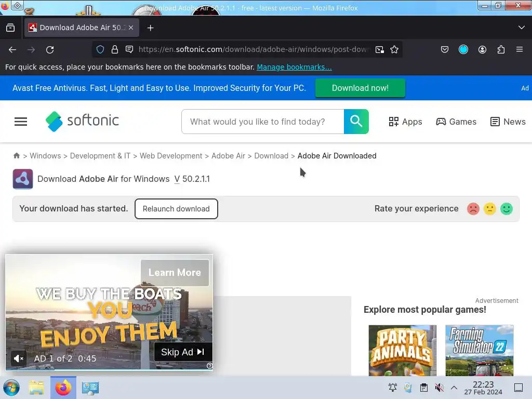Open Manage bookmarks link

click(x=294, y=67)
